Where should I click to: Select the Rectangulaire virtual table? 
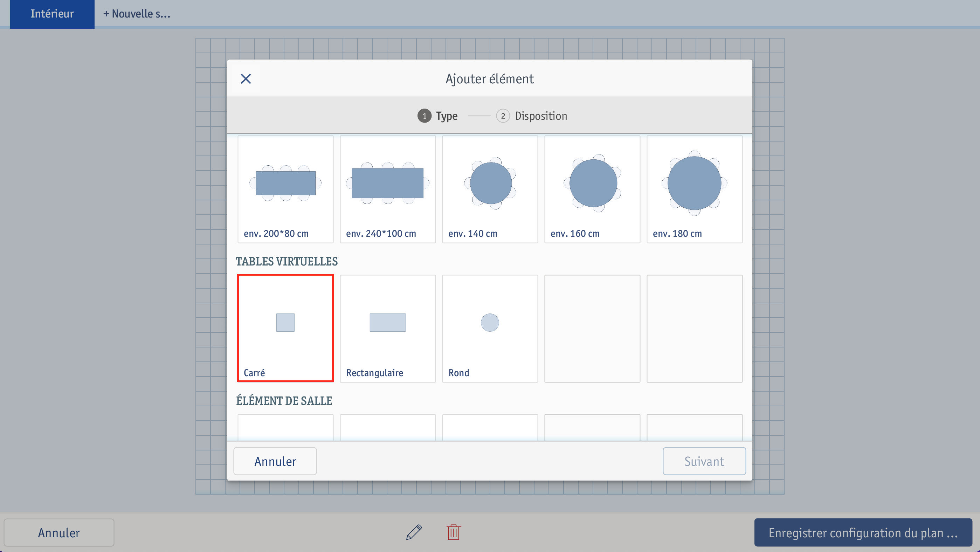click(388, 328)
